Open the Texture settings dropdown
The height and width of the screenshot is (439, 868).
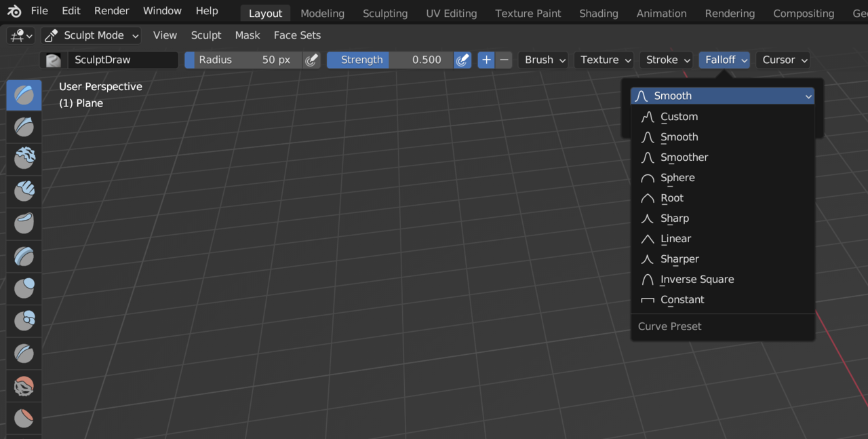[x=605, y=60]
